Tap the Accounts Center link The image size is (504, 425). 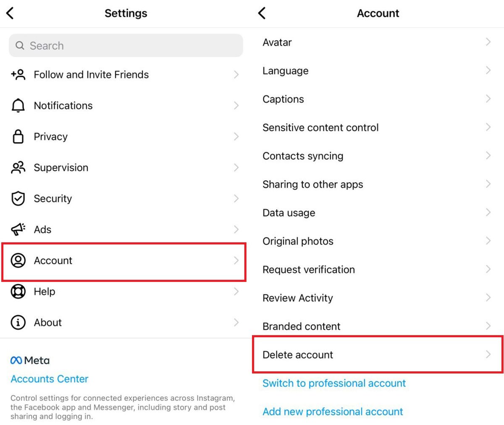tap(50, 379)
